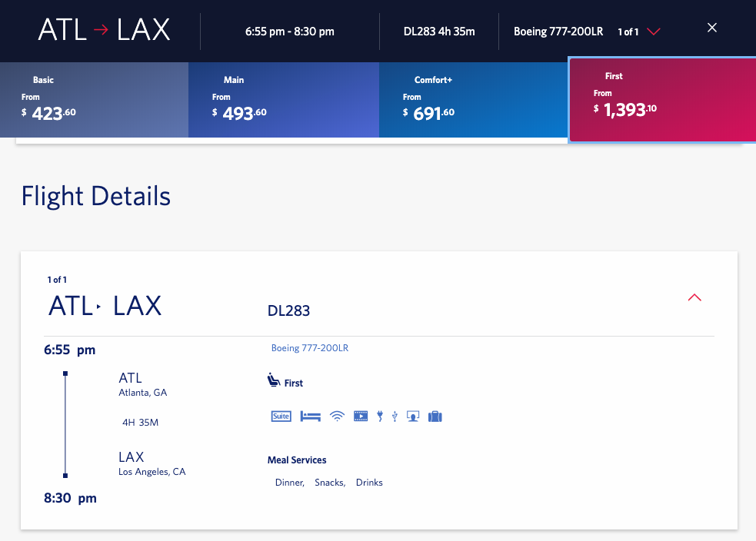Select the highlighted First fare card
The height and width of the screenshot is (541, 756).
[x=662, y=100]
